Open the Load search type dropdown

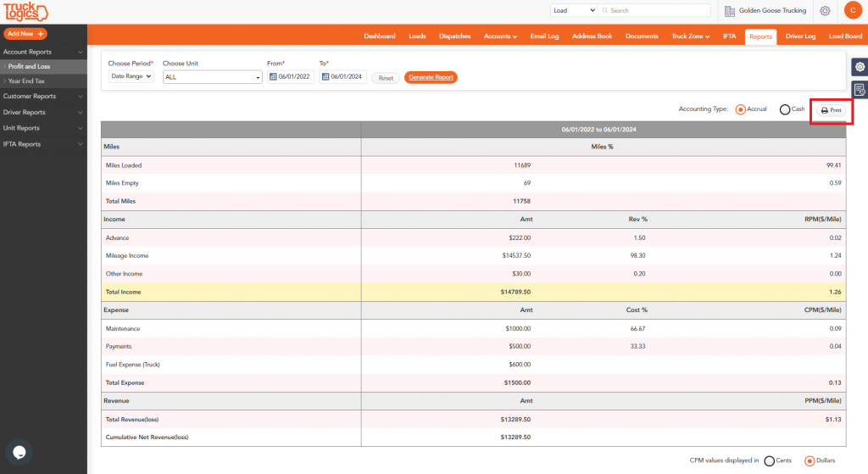[574, 10]
